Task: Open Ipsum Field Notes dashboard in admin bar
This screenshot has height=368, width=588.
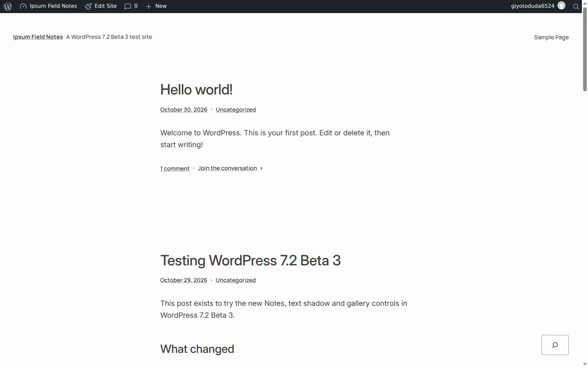Action: point(49,6)
